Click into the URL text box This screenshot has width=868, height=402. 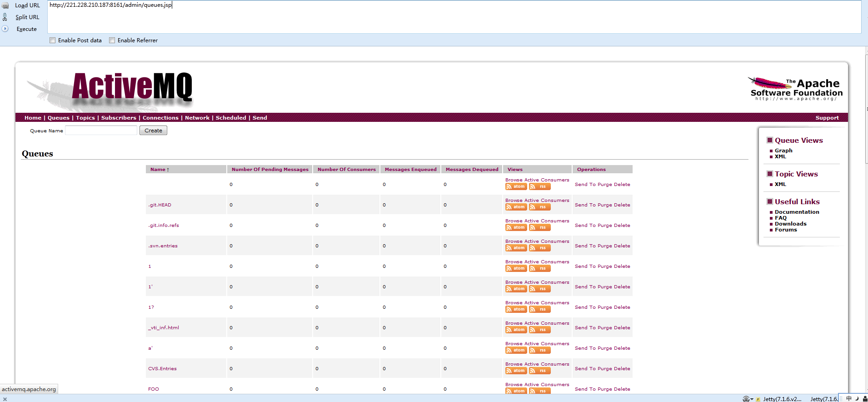click(454, 17)
